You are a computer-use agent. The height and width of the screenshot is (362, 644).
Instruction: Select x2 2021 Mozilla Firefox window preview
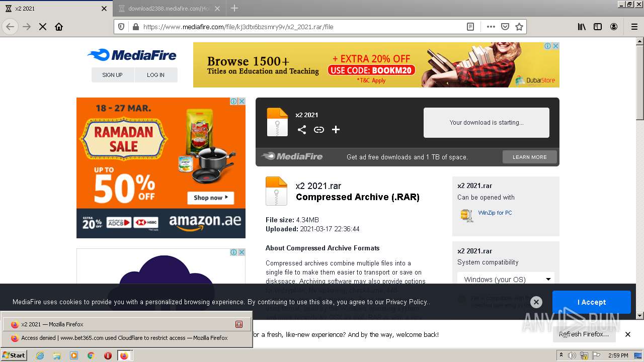point(126,324)
